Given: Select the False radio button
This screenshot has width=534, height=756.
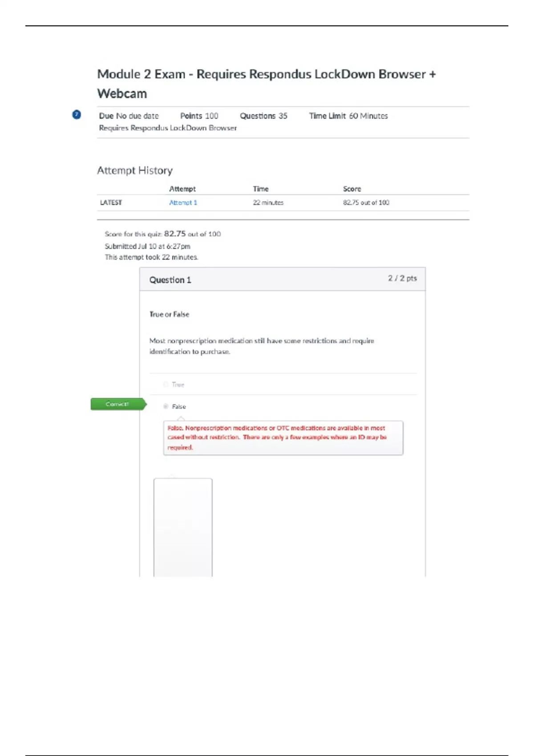Looking at the screenshot, I should [166, 406].
